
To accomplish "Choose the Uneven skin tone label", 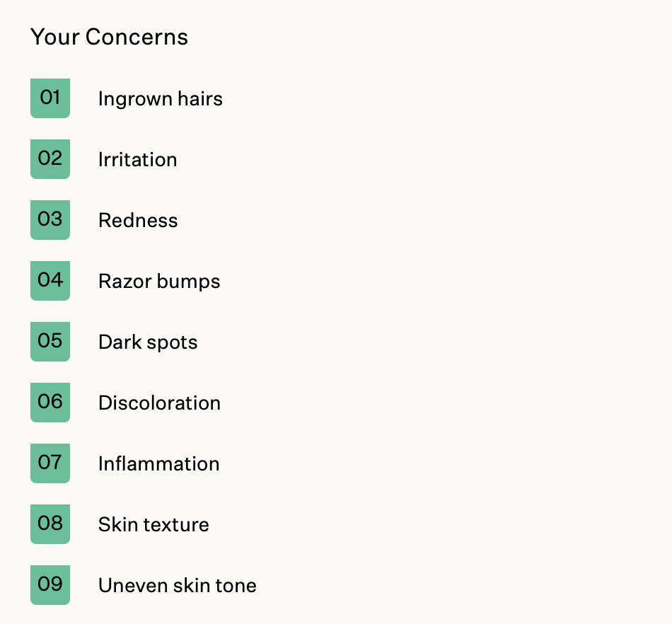I will coord(177,586).
